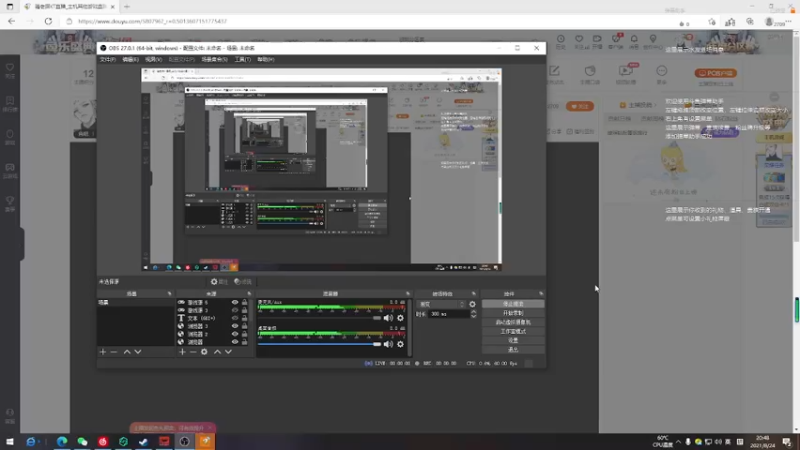Adjust the desktop audio volume slider
Image resolution: width=800 pixels, height=450 pixels.
point(319,344)
